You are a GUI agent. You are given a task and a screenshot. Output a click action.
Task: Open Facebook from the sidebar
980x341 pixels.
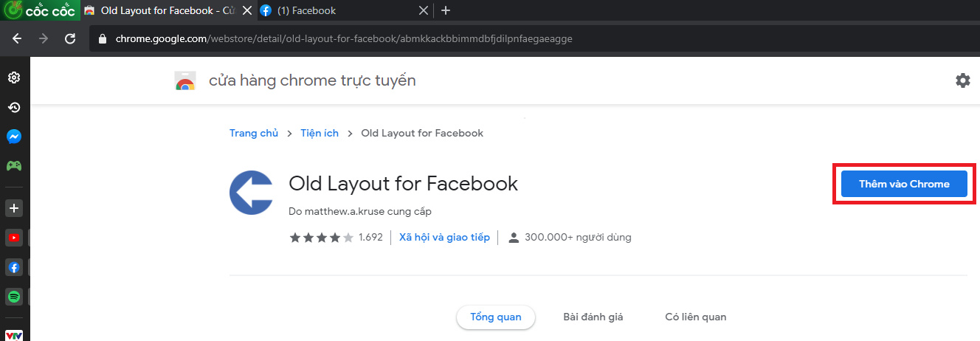pyautogui.click(x=14, y=267)
